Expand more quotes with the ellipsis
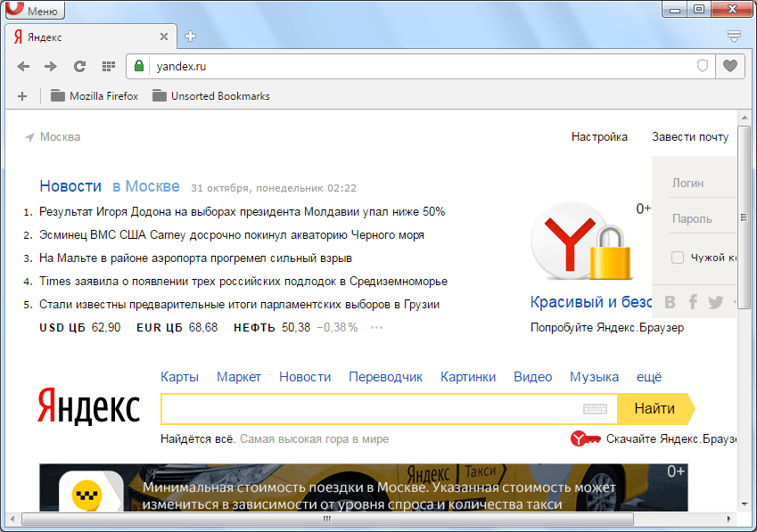The height and width of the screenshot is (532, 757). (376, 328)
